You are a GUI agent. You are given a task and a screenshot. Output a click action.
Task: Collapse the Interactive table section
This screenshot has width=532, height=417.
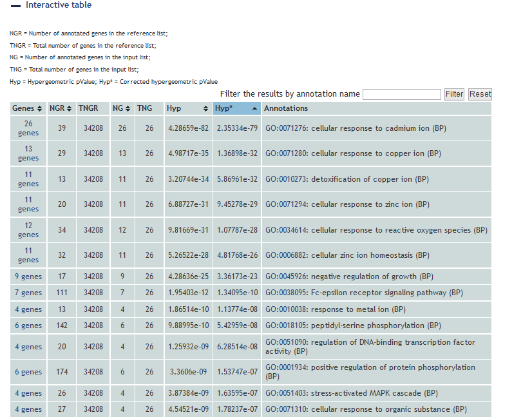pos(15,6)
